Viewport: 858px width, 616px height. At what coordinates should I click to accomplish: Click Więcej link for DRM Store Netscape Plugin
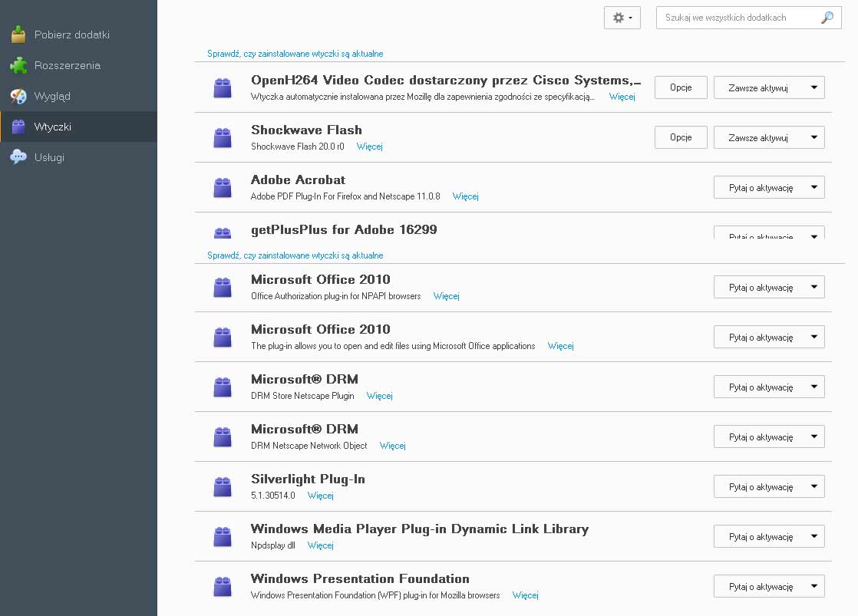click(x=380, y=396)
